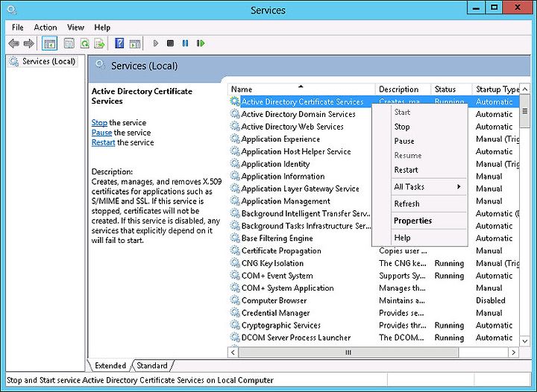The width and height of the screenshot is (537, 392).
Task: Select COM+ System Application service
Action: [374, 288]
